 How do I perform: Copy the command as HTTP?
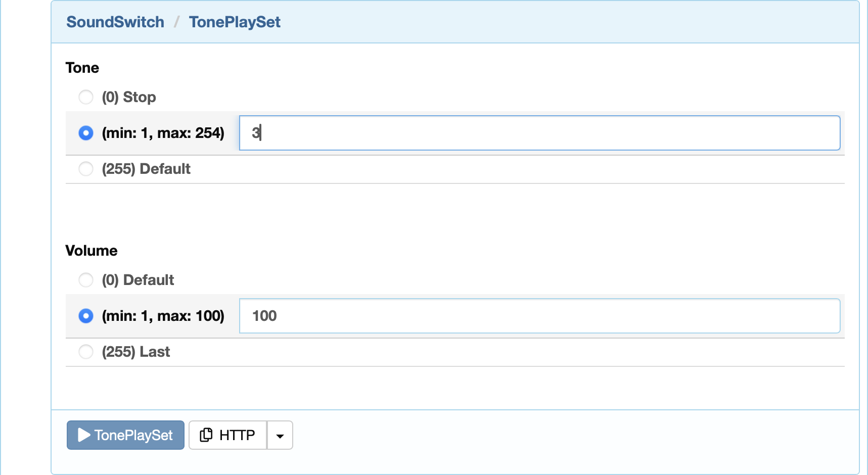(x=227, y=435)
